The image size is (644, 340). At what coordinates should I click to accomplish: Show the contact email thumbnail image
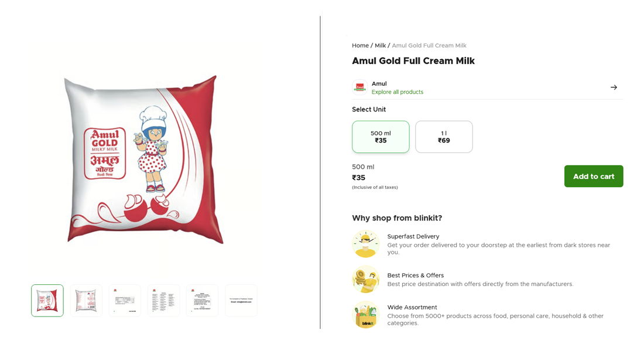click(x=241, y=301)
